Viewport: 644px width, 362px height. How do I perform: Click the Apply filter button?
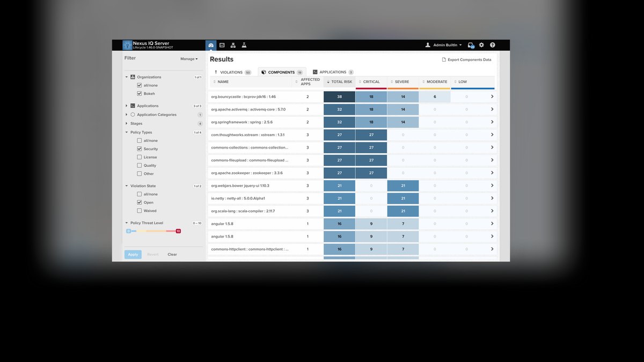pyautogui.click(x=133, y=254)
